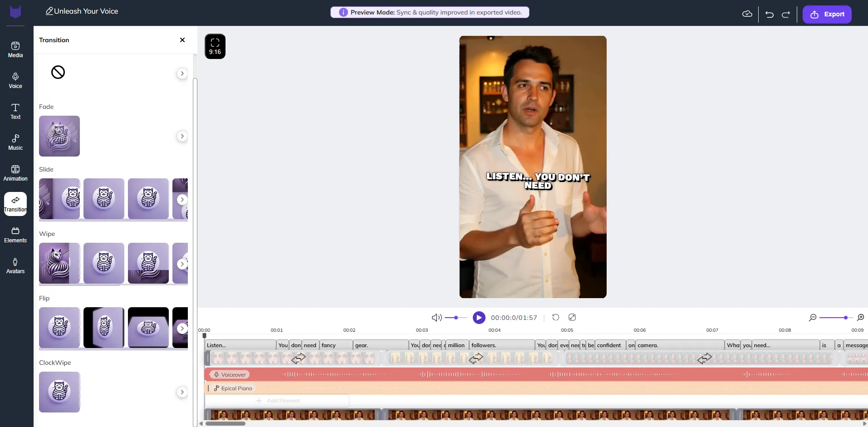Open the Text sidebar panel
The width and height of the screenshot is (868, 427).
[x=15, y=111]
